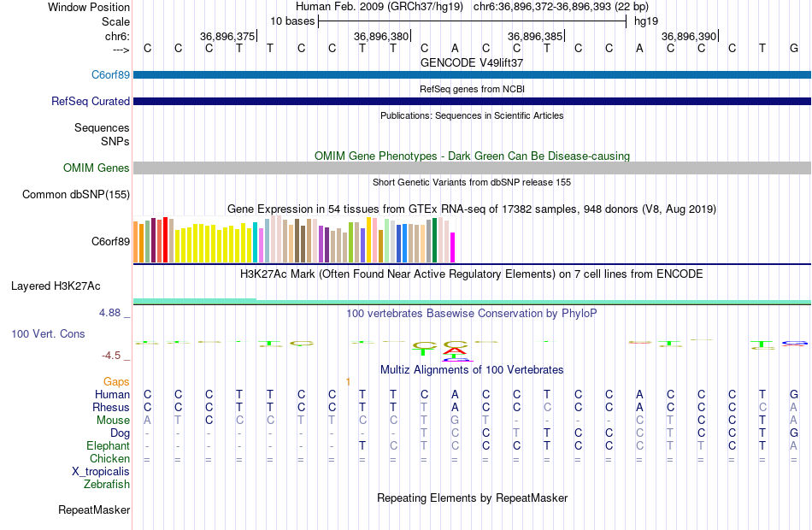Select the gray OMIM Genes item bar
This screenshot has width=812, height=530.
tap(473, 168)
